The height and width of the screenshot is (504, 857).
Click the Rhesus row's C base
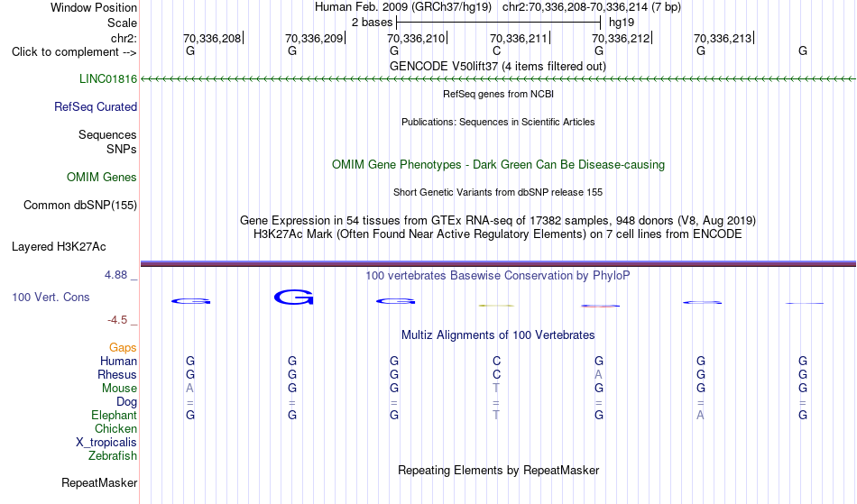click(x=496, y=374)
